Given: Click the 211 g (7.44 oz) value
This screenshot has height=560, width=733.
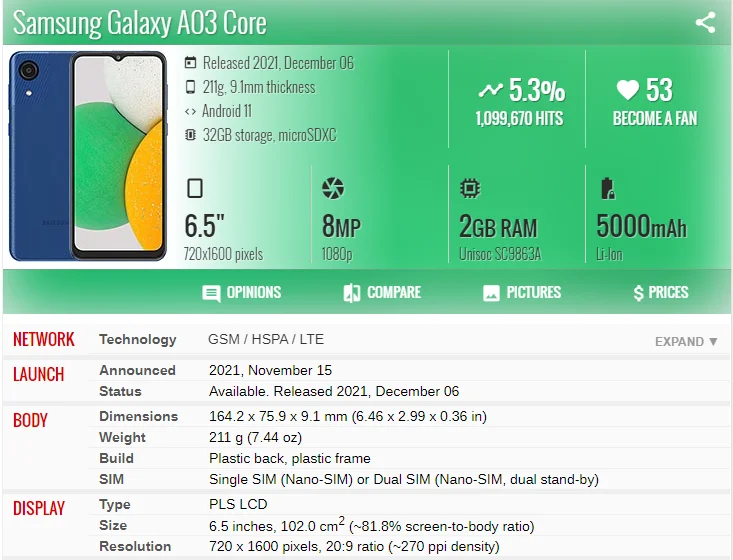Looking at the screenshot, I should coord(255,438).
